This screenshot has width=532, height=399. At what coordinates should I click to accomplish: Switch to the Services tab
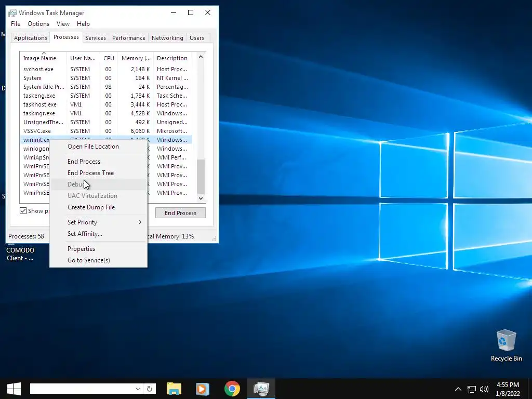point(96,37)
